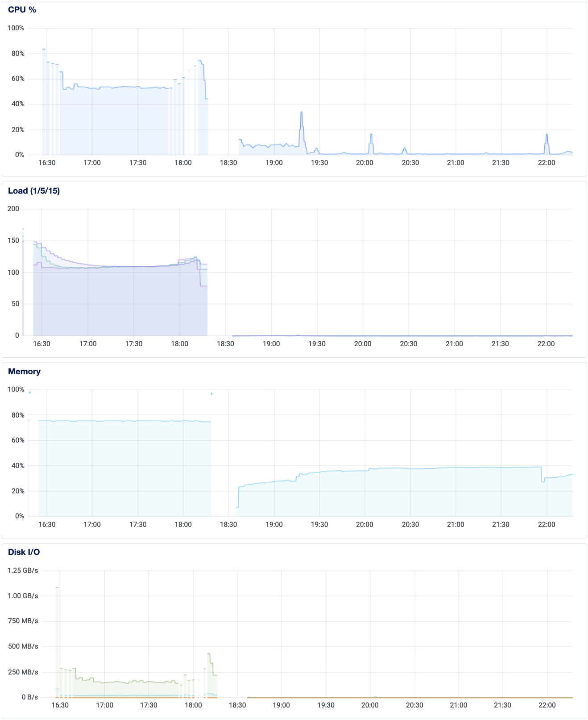Click the 17:30 time label under Disk I/O chart
588x720 pixels.
click(149, 705)
